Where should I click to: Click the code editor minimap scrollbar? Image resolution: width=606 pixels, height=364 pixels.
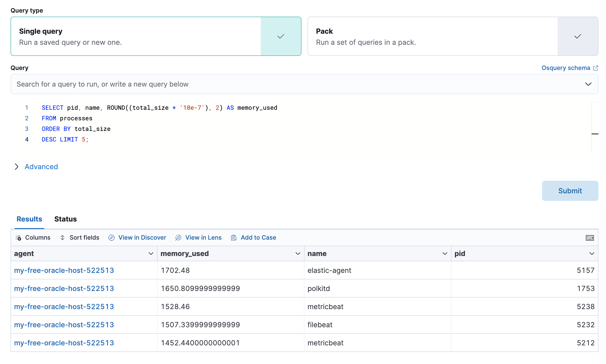tap(595, 127)
